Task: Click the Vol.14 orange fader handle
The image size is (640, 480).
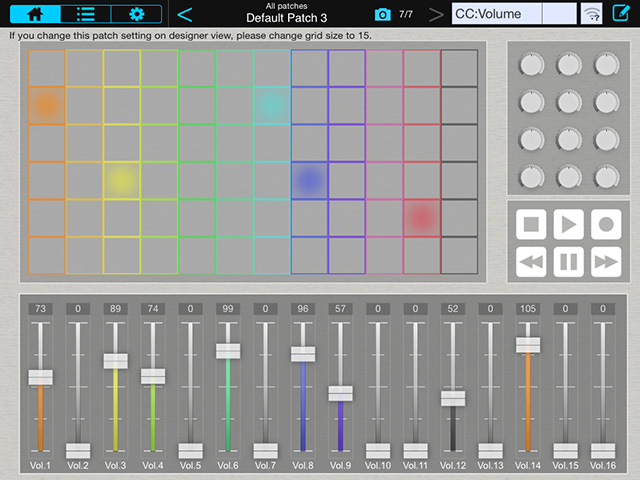Action: point(528,345)
